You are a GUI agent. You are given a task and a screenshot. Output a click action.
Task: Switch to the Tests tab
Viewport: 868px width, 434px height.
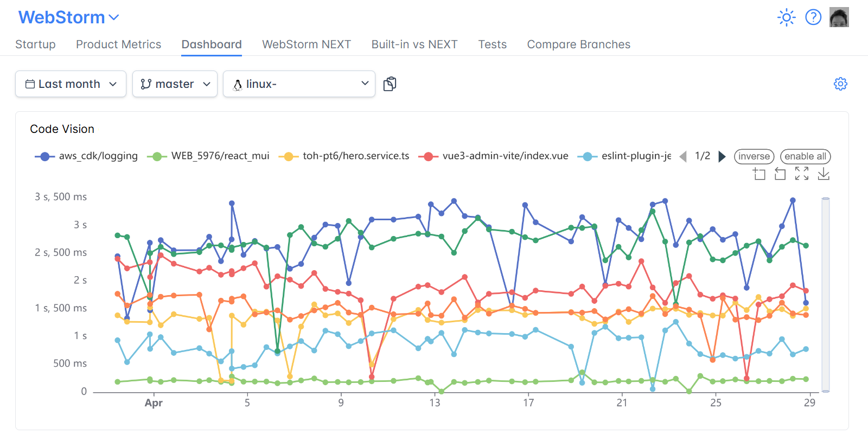tap(492, 44)
